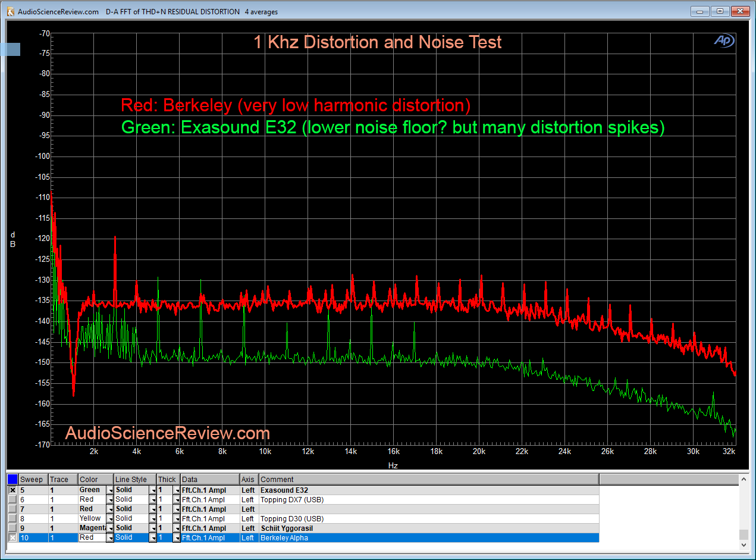This screenshot has height=560, width=756.
Task: Click 'Fft.Ch.1 Ampl' data cell for Topping DX7
Action: click(x=210, y=499)
